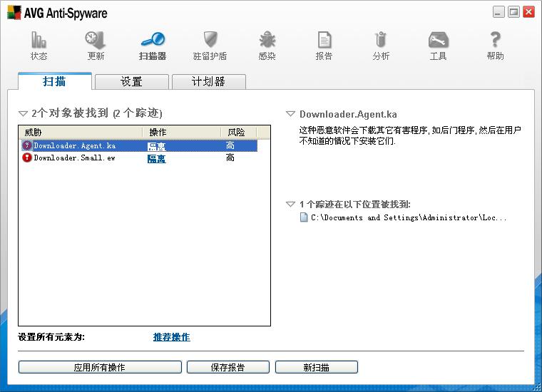Close the AVG Anti-Spyware window
This screenshot has height=392, width=542.
(x=529, y=12)
